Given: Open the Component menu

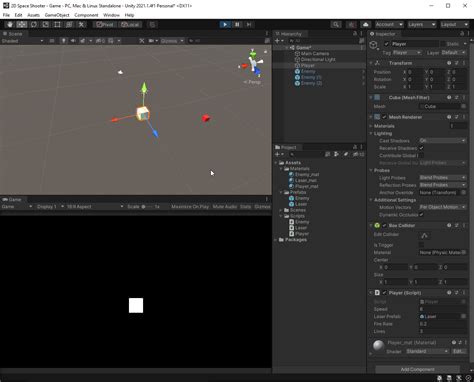Looking at the screenshot, I should click(86, 15).
